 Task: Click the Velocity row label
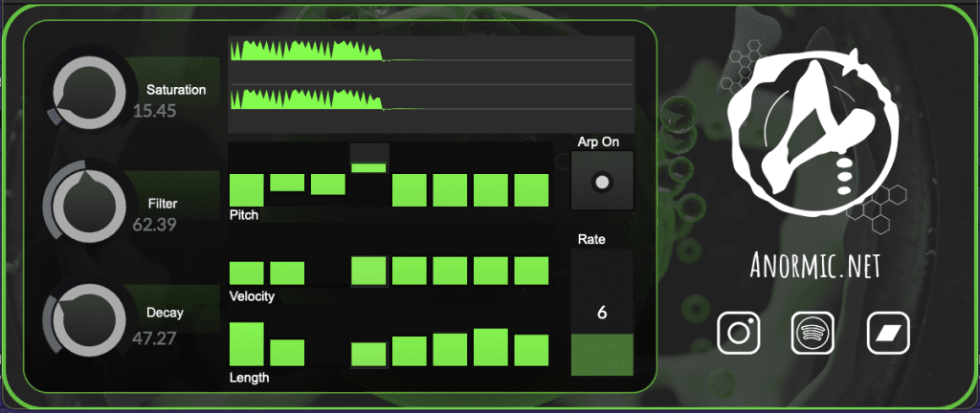click(x=252, y=296)
